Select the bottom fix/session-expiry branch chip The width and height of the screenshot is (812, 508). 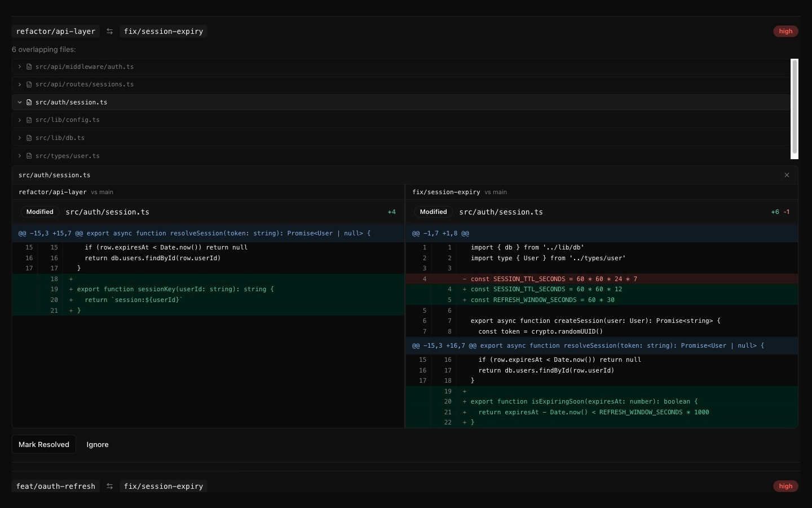pos(164,487)
